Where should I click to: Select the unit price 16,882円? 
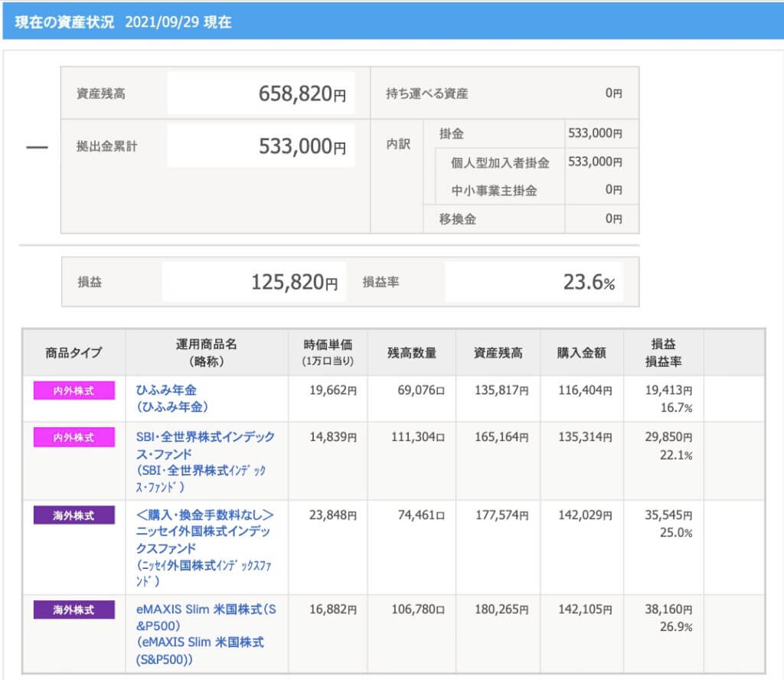(x=333, y=609)
